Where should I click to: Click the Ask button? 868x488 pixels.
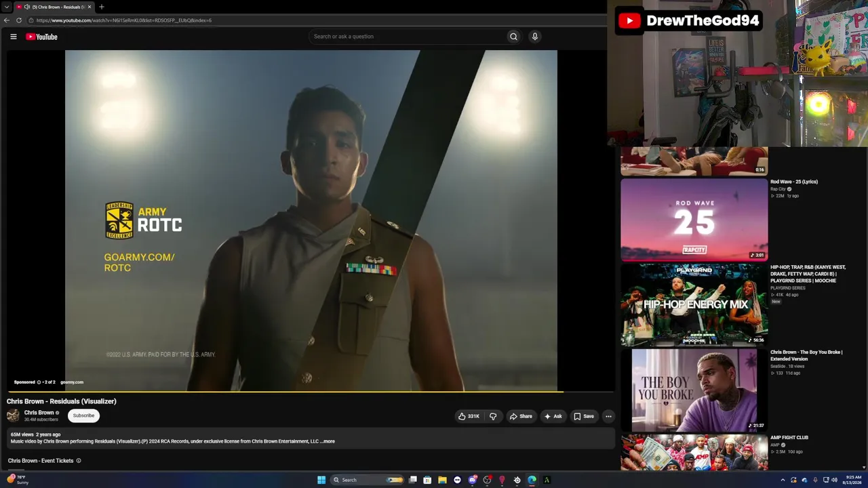pos(553,416)
